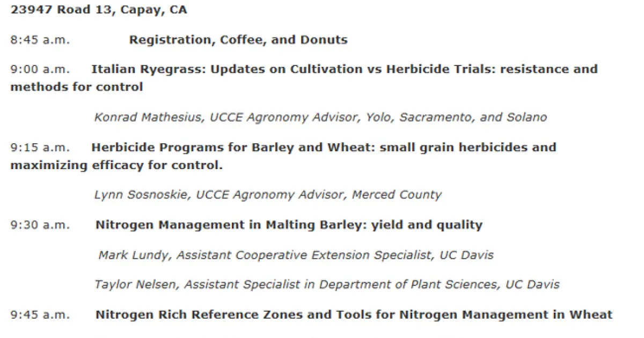Click the 8:45 a.m. time entry
The height and width of the screenshot is (338, 644).
tap(40, 40)
